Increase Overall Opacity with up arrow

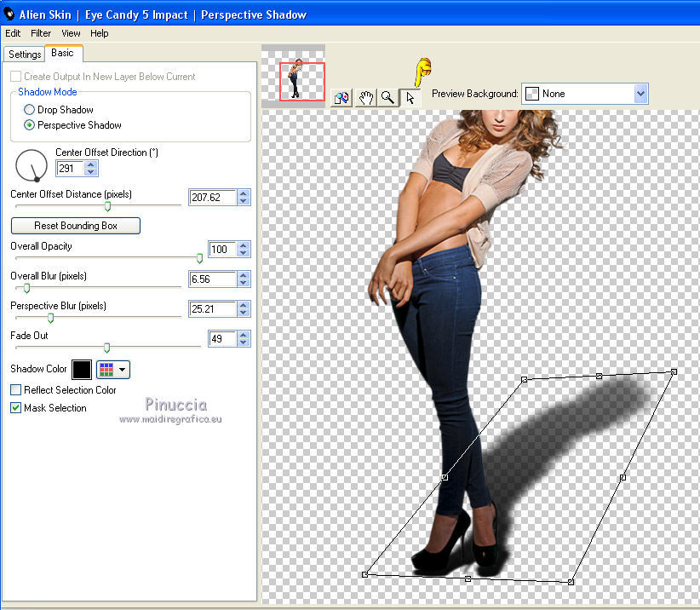click(244, 245)
